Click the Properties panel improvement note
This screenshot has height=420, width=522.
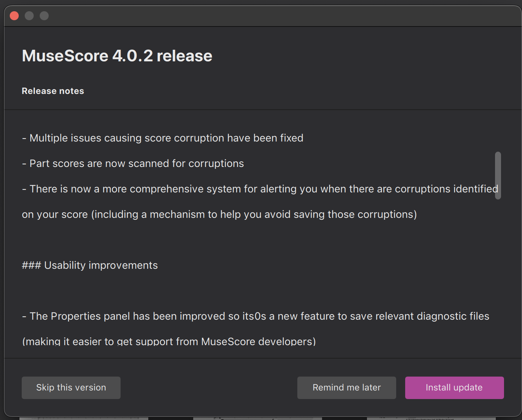pyautogui.click(x=255, y=316)
